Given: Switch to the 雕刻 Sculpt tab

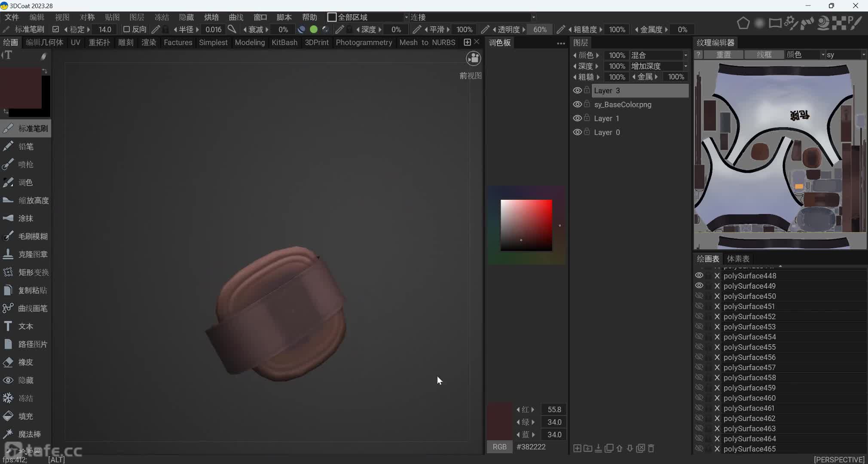Looking at the screenshot, I should (125, 42).
